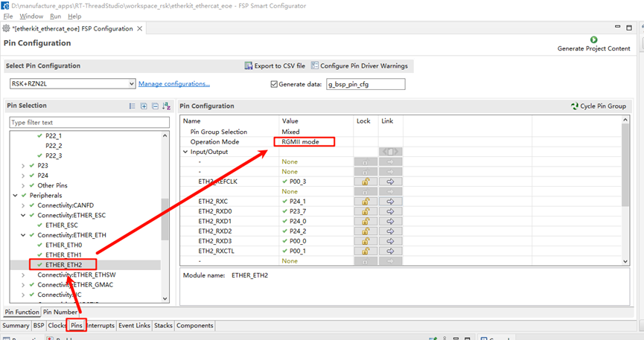Expand the P24 tree node

tap(23, 176)
